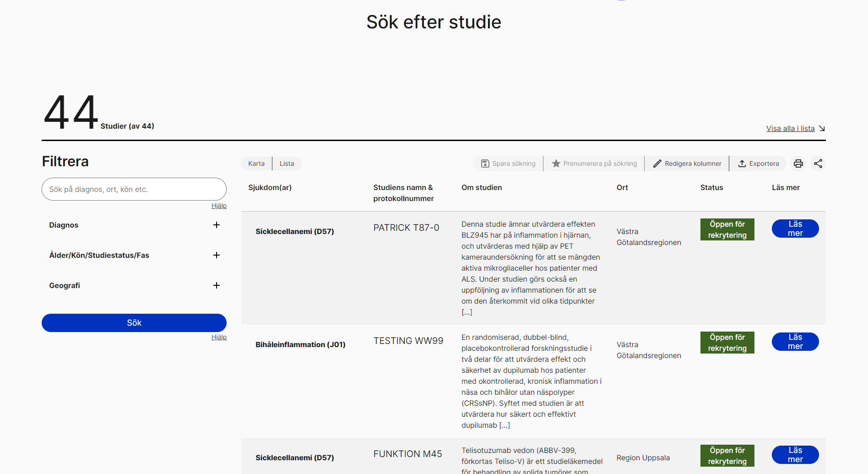Click the Hjälp link below Sök button
Image resolution: width=868 pixels, height=474 pixels.
[219, 337]
